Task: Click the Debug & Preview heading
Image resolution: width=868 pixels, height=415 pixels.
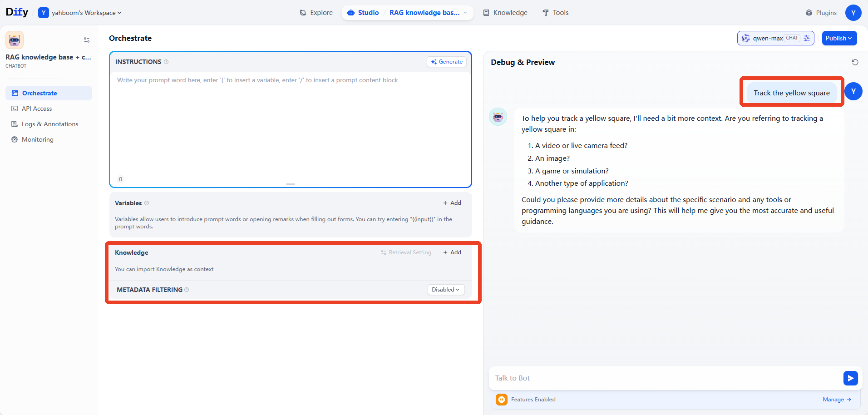Action: (x=523, y=62)
